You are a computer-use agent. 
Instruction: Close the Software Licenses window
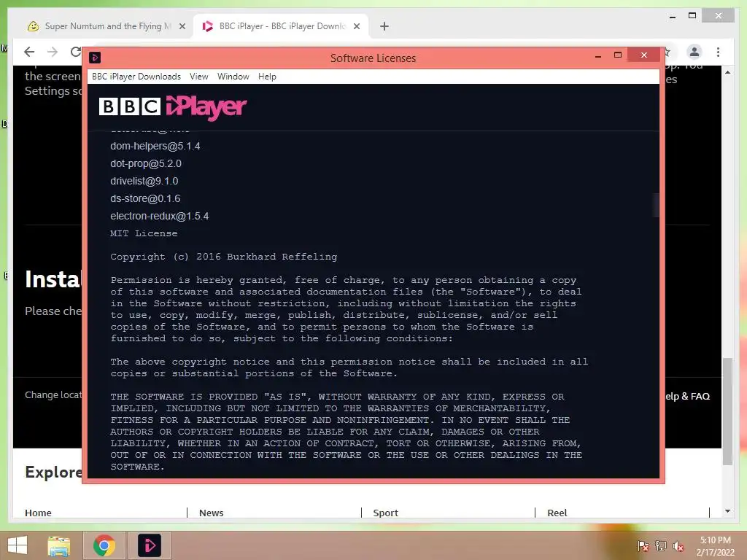tap(643, 55)
